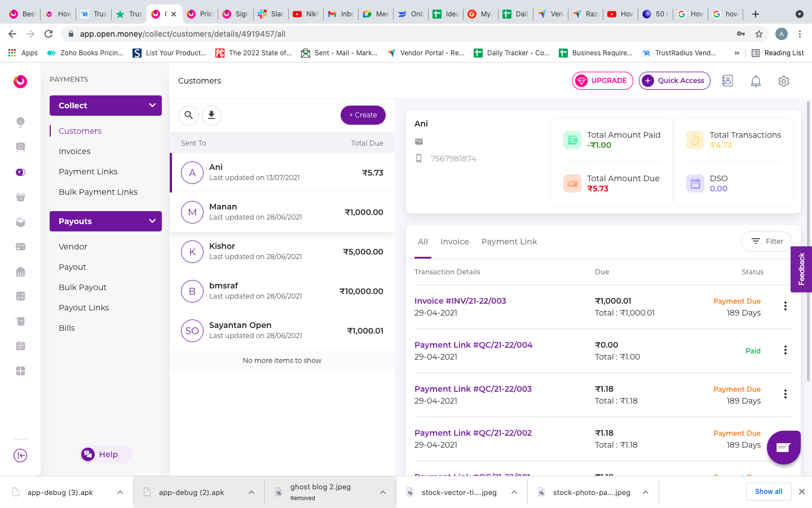812x508 pixels.
Task: Open the settings gear icon
Action: click(783, 81)
